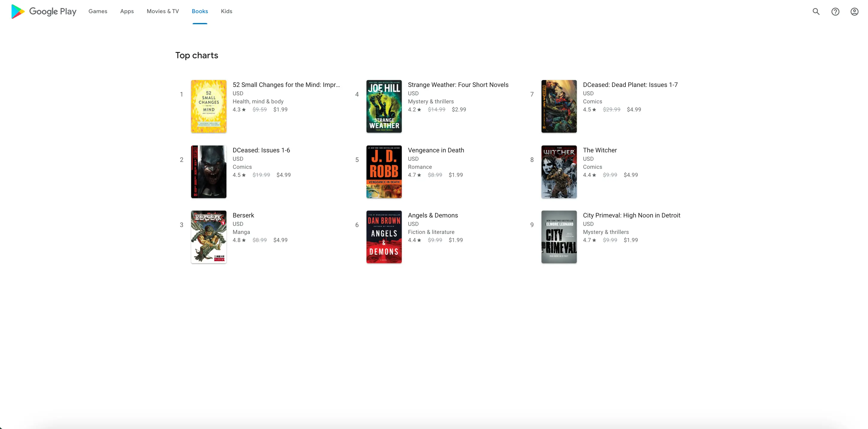Screen dimensions: 868x429
Task: Click $4.99 price of The Witcher
Action: click(x=631, y=175)
